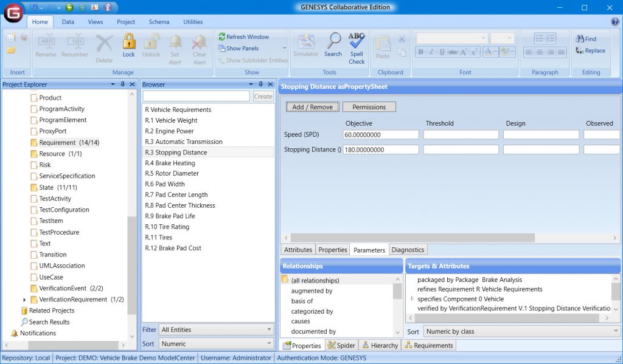Open the Filter dropdown showing All Entities
Image resolution: width=623 pixels, height=364 pixels.
coord(215,329)
